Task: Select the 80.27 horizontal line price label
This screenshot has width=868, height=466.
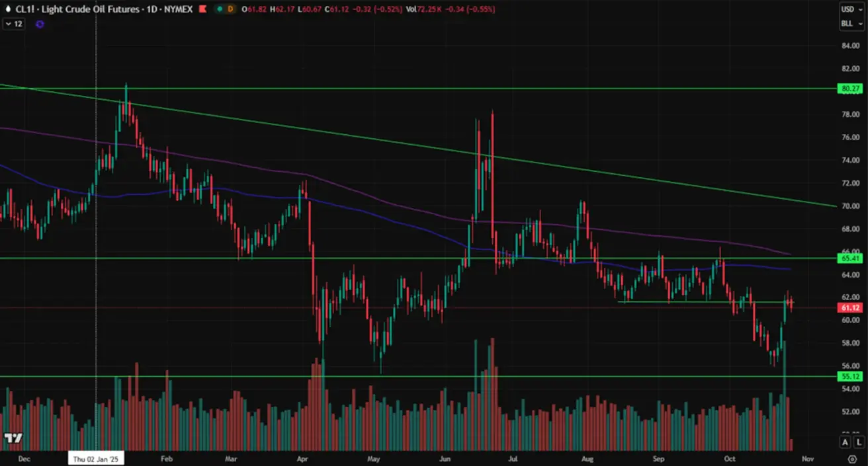Action: point(849,89)
